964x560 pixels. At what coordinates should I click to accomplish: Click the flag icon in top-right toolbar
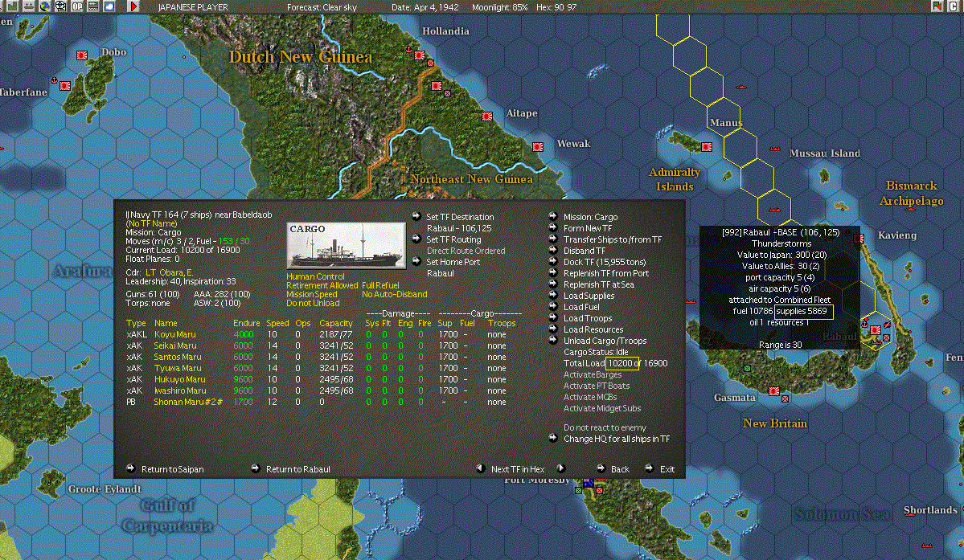point(937,6)
